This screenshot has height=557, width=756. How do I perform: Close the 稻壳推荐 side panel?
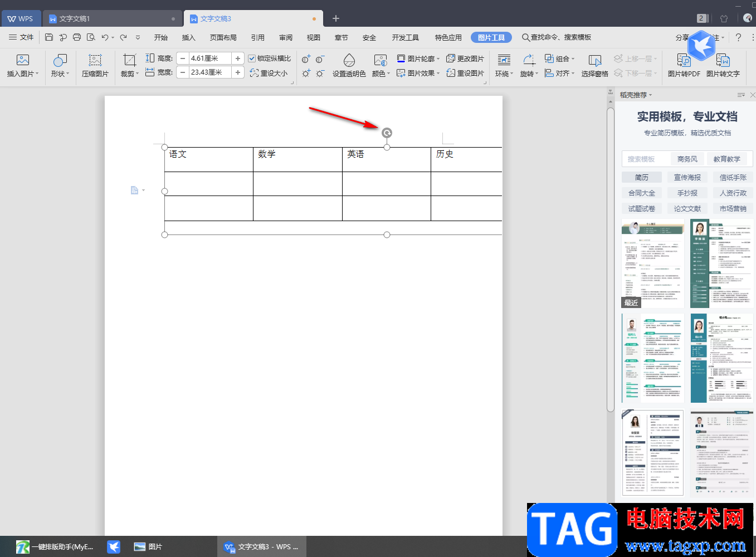click(x=753, y=95)
